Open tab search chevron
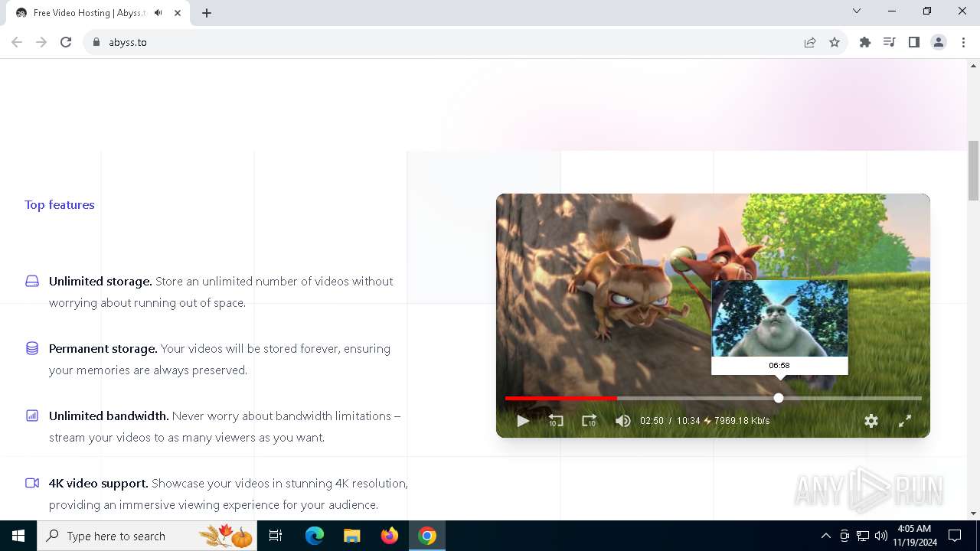This screenshot has width=980, height=551. tap(857, 11)
